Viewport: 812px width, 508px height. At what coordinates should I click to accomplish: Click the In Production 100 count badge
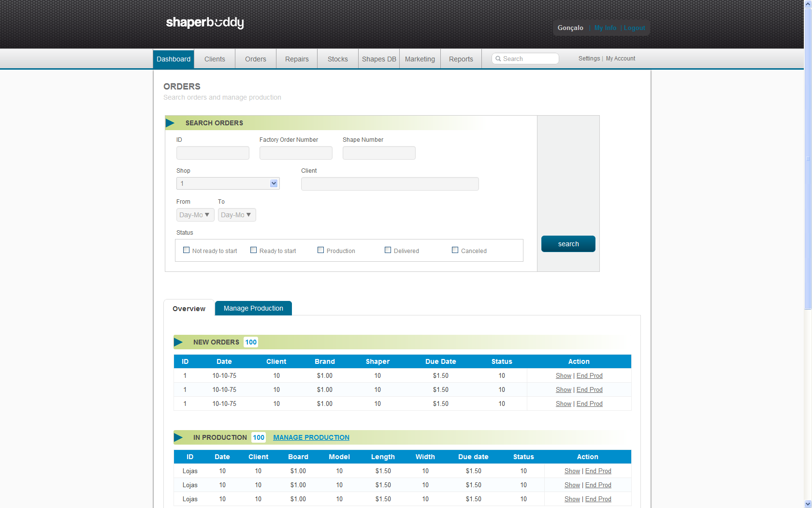pyautogui.click(x=259, y=437)
